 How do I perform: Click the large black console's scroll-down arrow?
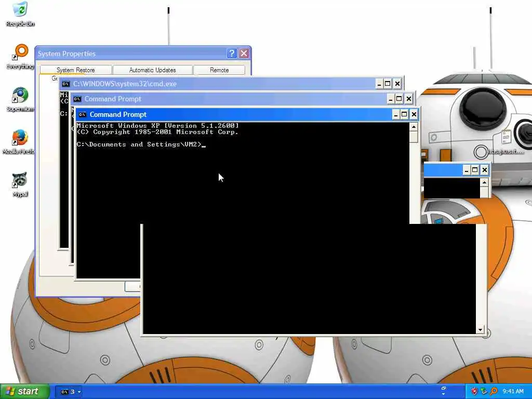click(480, 329)
